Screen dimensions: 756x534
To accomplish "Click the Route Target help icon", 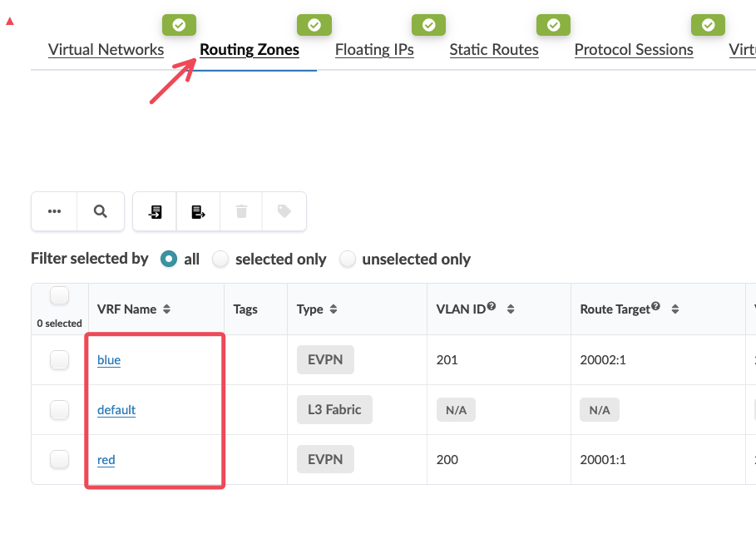I will [655, 306].
